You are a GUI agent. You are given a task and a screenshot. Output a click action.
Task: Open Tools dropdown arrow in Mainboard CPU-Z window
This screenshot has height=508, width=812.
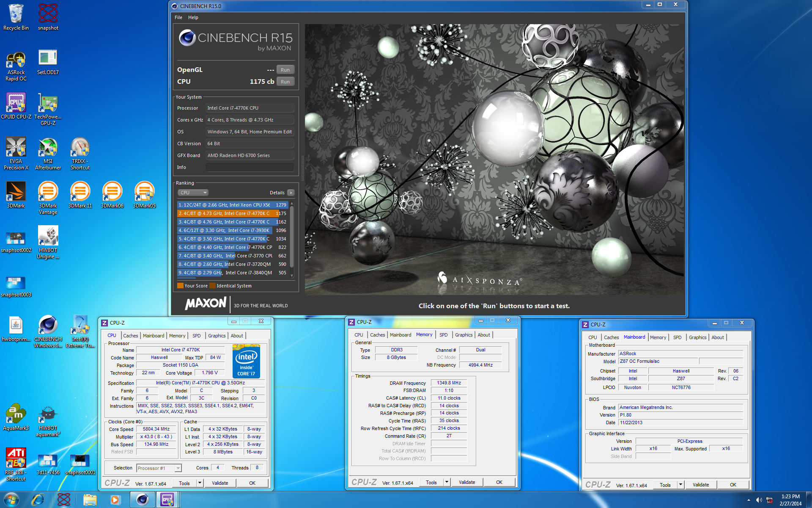[x=680, y=484]
